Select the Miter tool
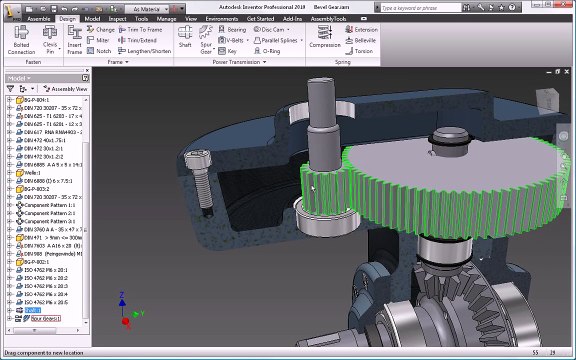The image size is (576, 360). pos(98,40)
